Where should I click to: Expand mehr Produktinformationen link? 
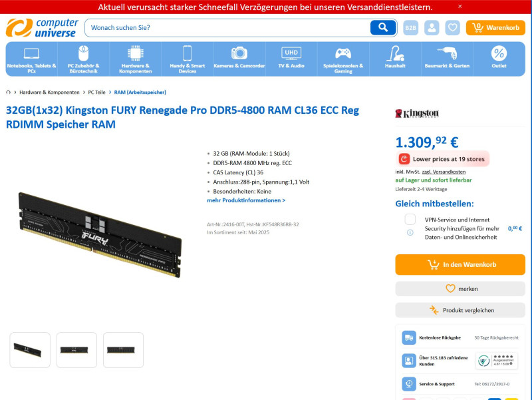(x=246, y=200)
